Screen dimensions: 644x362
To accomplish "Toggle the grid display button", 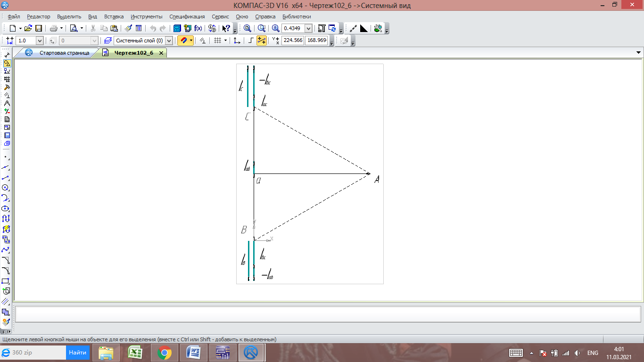I will (217, 41).
